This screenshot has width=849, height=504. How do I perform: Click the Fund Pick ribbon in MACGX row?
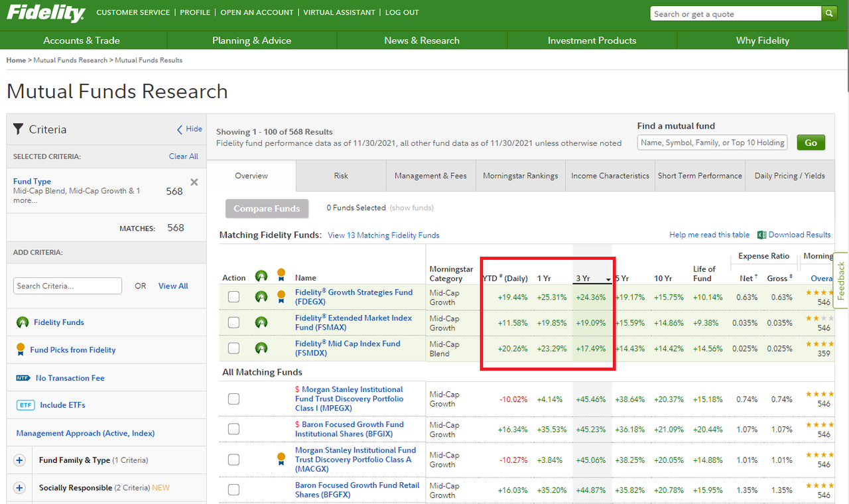(281, 459)
